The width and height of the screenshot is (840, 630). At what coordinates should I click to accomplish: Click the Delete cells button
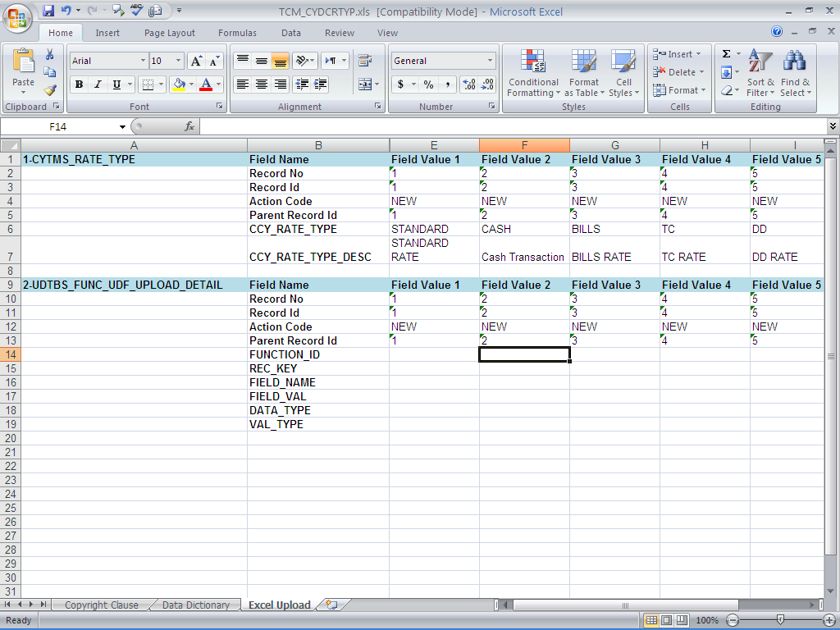pos(678,72)
